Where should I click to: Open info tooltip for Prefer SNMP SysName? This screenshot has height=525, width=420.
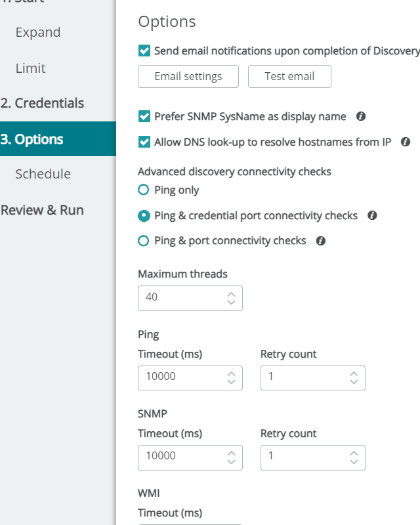point(361,116)
